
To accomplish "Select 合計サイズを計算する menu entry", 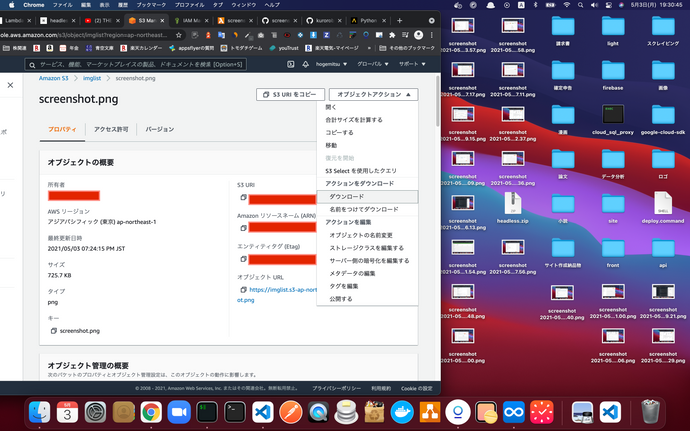I will coord(367,120).
